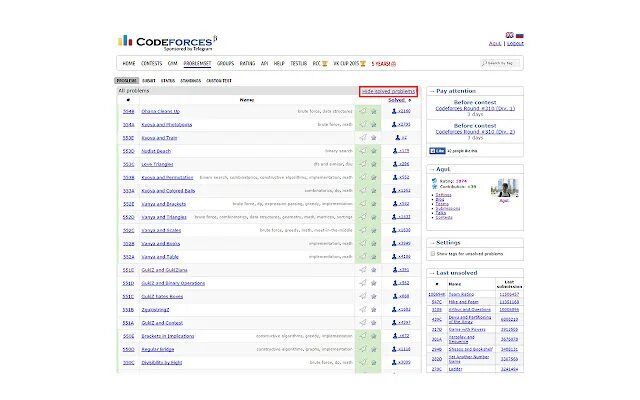Open Settings link in user panel

tap(443, 195)
